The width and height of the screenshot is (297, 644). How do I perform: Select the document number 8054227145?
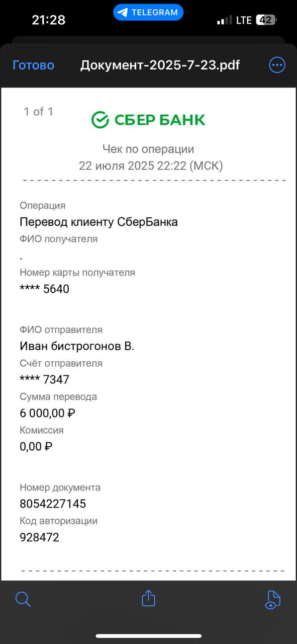tap(53, 504)
